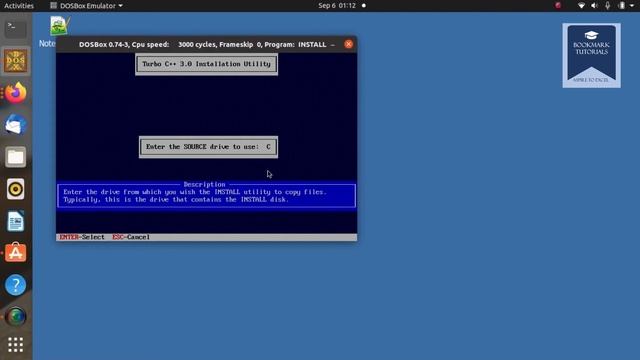640x360 pixels.
Task: Open the clock showing Sep 6 01:12
Action: (x=337, y=6)
